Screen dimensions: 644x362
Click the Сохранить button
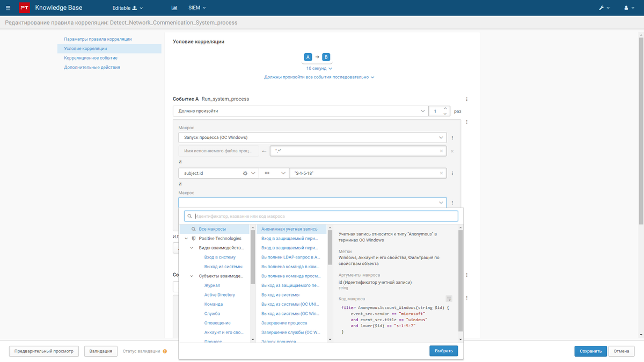pyautogui.click(x=590, y=351)
